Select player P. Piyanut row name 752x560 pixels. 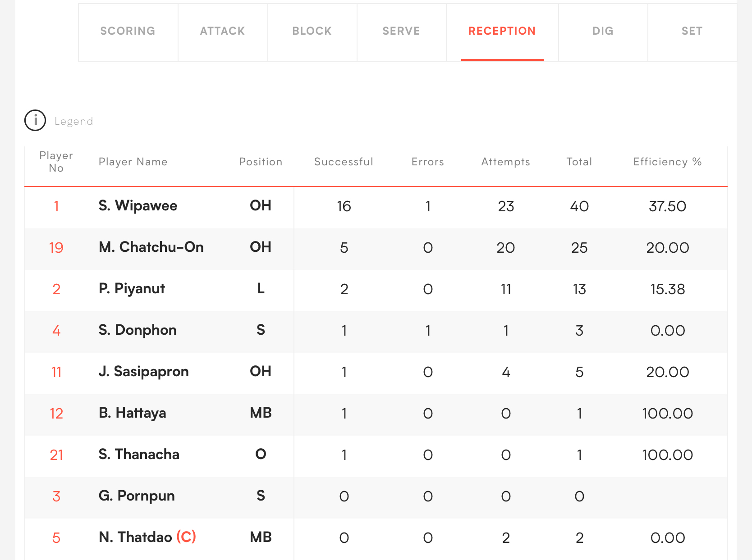132,289
